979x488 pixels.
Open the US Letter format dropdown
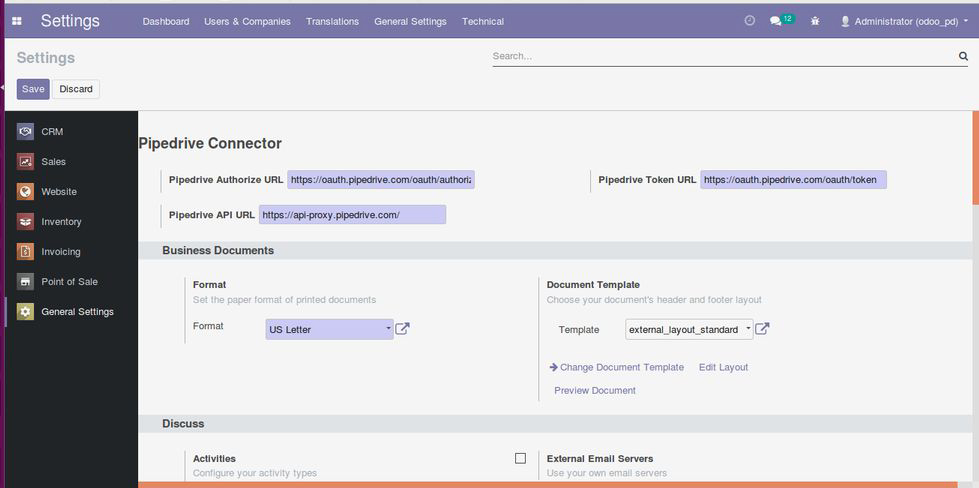click(330, 329)
